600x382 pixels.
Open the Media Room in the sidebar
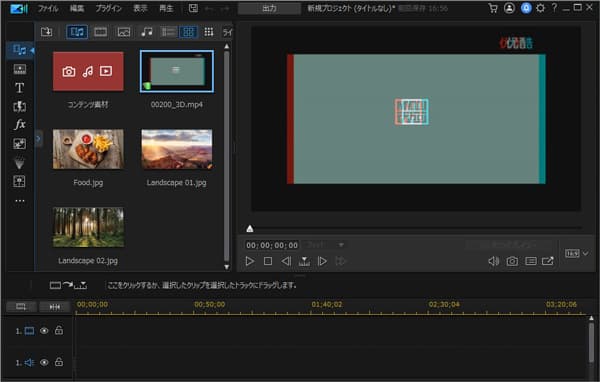pyautogui.click(x=19, y=50)
